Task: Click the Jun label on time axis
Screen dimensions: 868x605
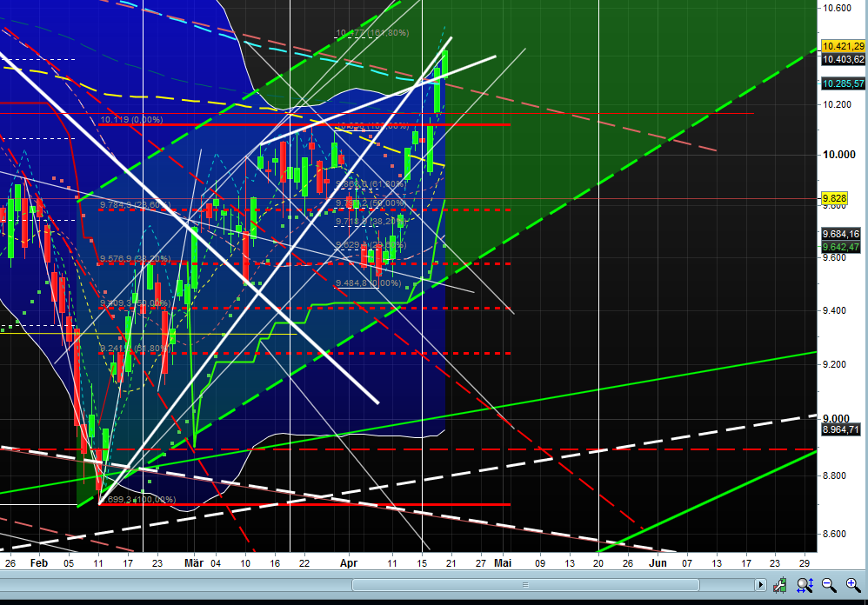Action: point(658,563)
